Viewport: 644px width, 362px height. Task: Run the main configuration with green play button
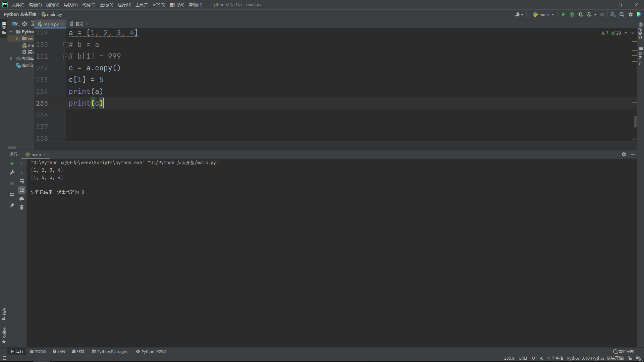(x=563, y=14)
